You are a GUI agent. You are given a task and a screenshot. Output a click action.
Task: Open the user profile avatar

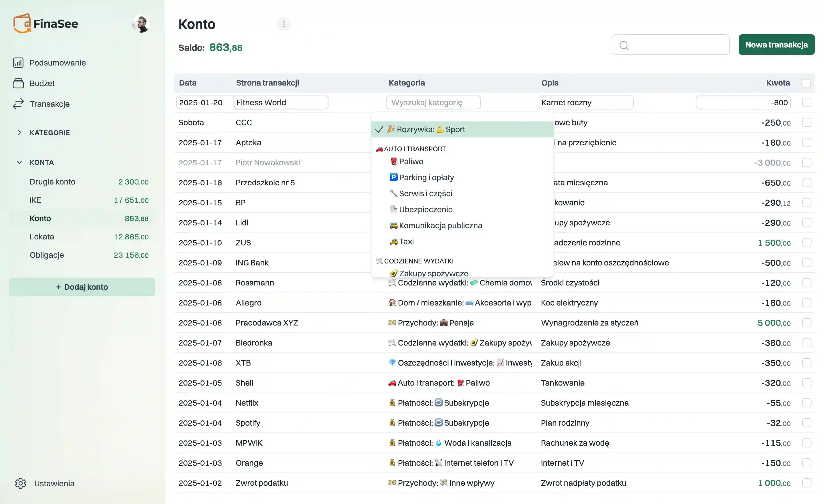(141, 24)
